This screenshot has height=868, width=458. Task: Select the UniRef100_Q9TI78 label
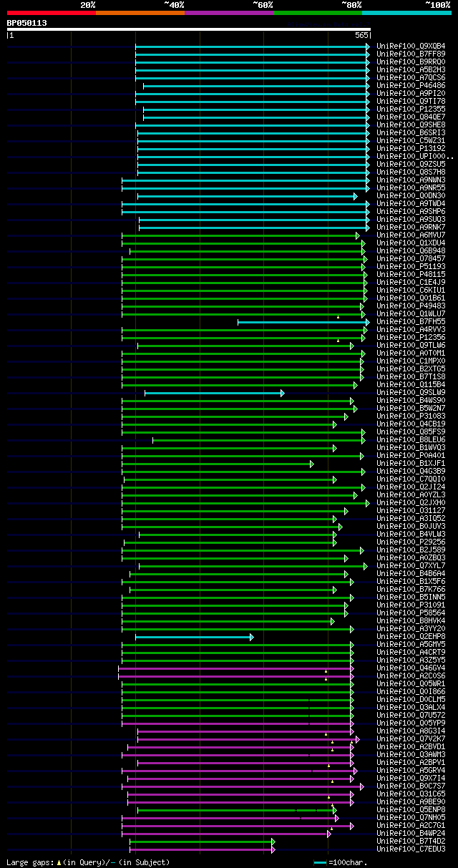(x=411, y=102)
